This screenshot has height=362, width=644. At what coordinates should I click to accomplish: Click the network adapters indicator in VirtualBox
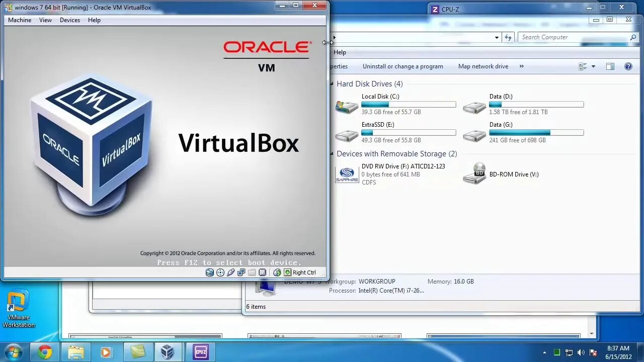pyautogui.click(x=242, y=273)
